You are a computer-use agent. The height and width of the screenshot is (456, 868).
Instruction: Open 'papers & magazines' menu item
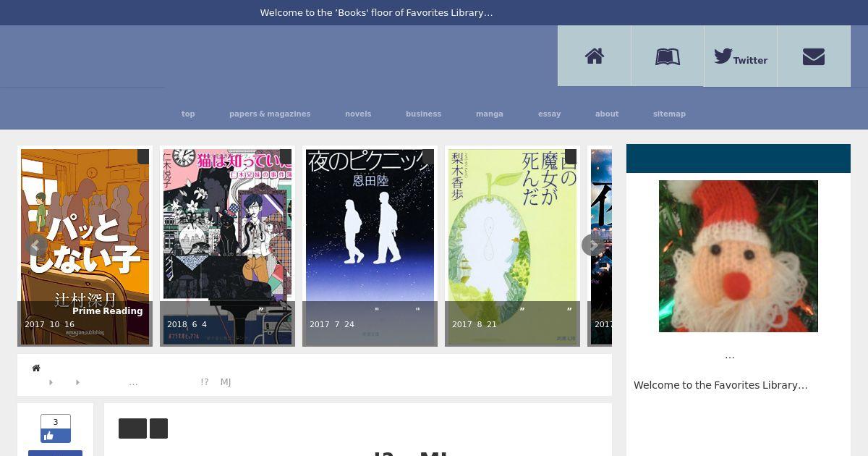(270, 114)
